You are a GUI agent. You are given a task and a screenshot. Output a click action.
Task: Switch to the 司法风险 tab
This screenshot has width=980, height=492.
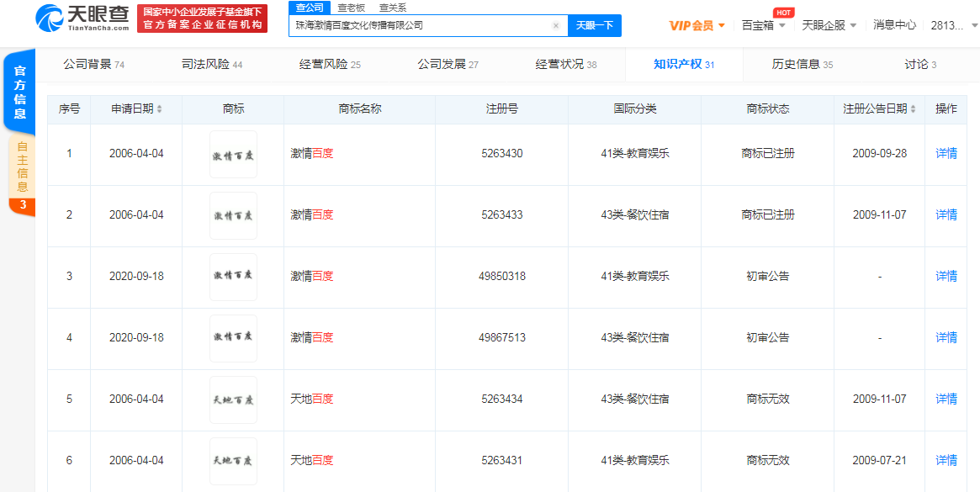tap(212, 65)
